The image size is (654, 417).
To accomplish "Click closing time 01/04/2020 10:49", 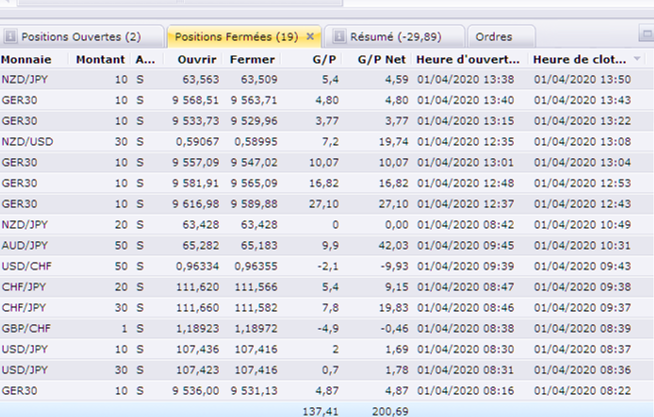I will pos(582,225).
